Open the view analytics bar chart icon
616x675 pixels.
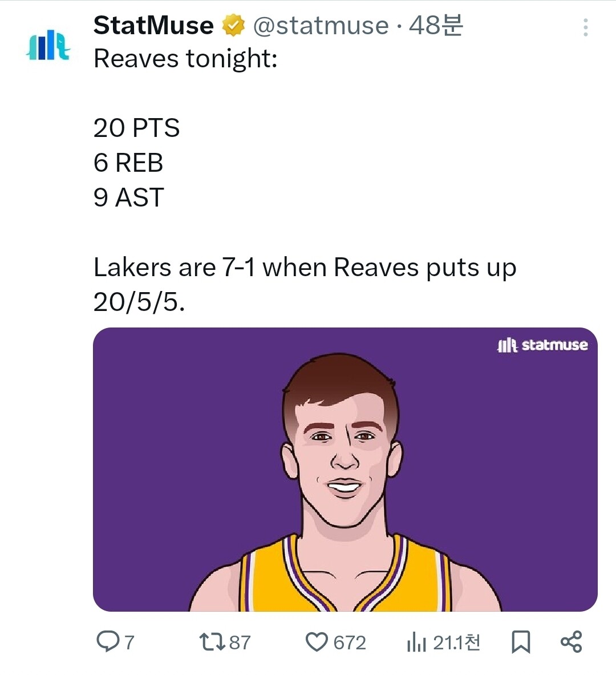coord(416,642)
